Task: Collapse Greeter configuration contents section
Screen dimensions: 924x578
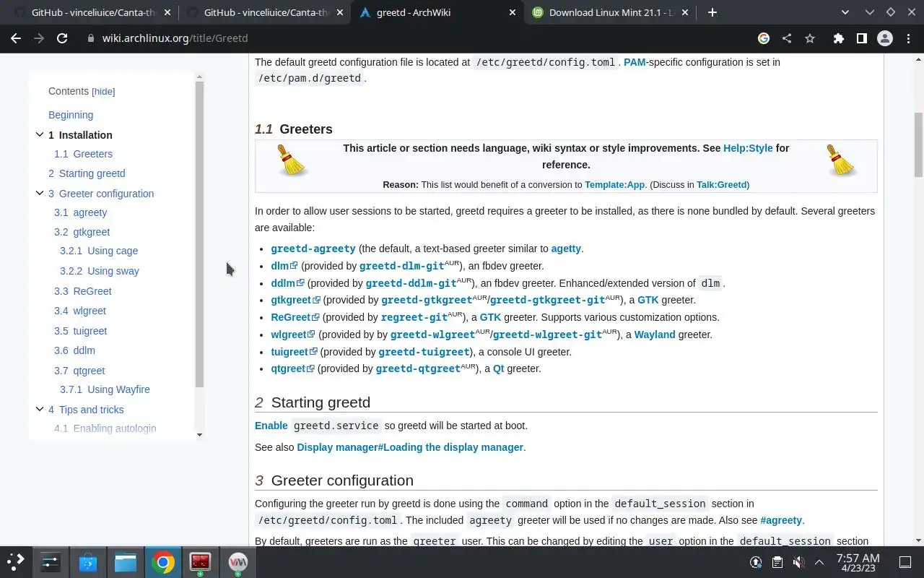Action: point(40,193)
